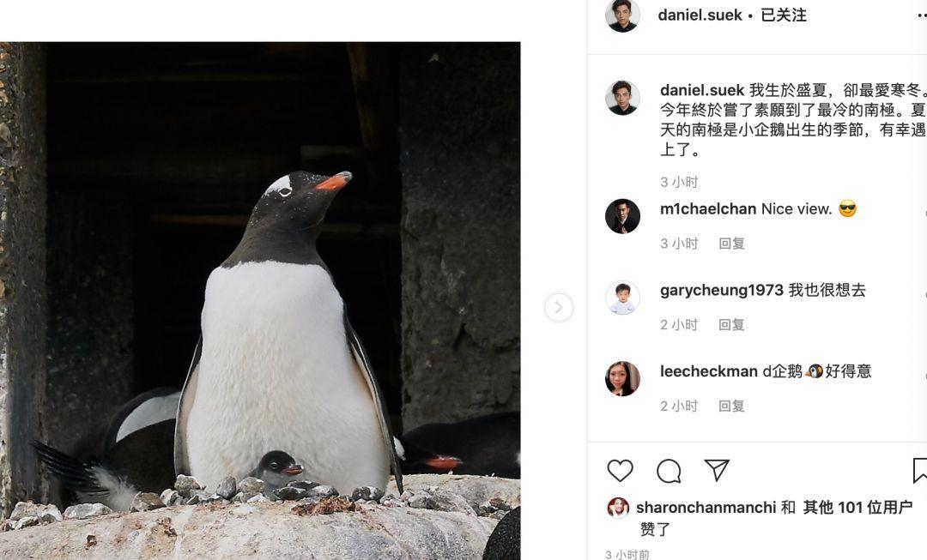The height and width of the screenshot is (560, 927).
Task: Open m1chaelchan username link
Action: point(708,209)
